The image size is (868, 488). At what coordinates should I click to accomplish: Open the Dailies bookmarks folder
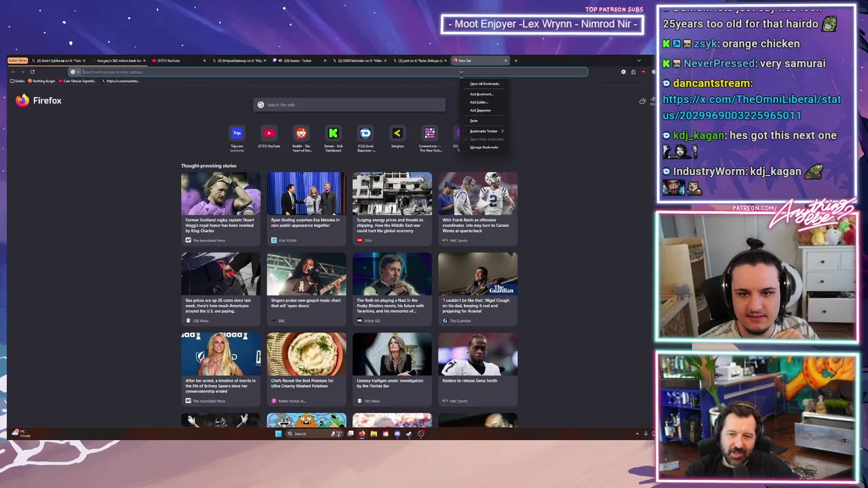tap(17, 81)
